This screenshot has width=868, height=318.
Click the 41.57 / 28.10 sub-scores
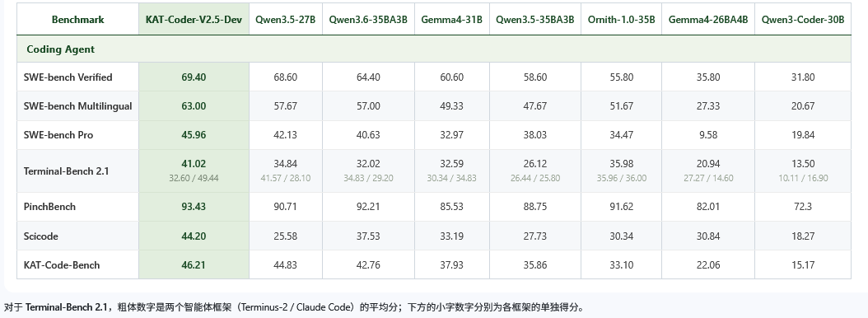286,178
